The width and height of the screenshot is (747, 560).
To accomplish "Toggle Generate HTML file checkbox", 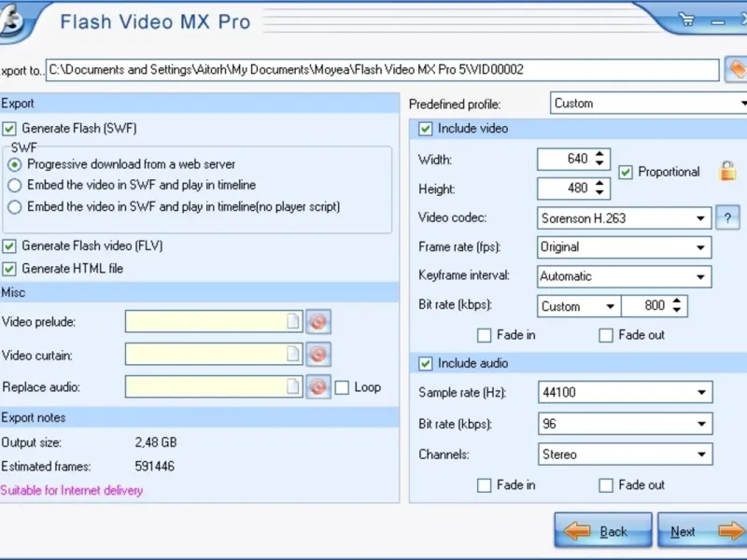I will [9, 269].
